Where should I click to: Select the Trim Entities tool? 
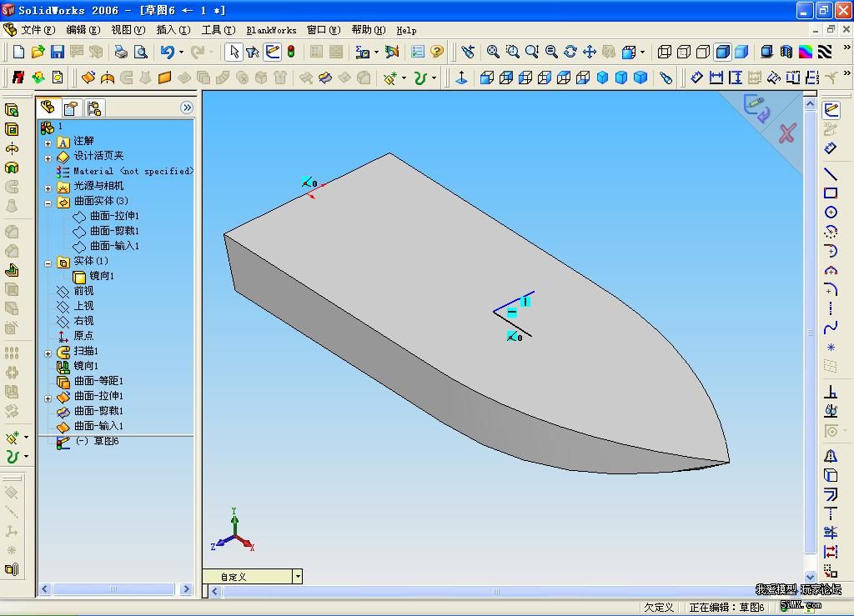coord(831,532)
